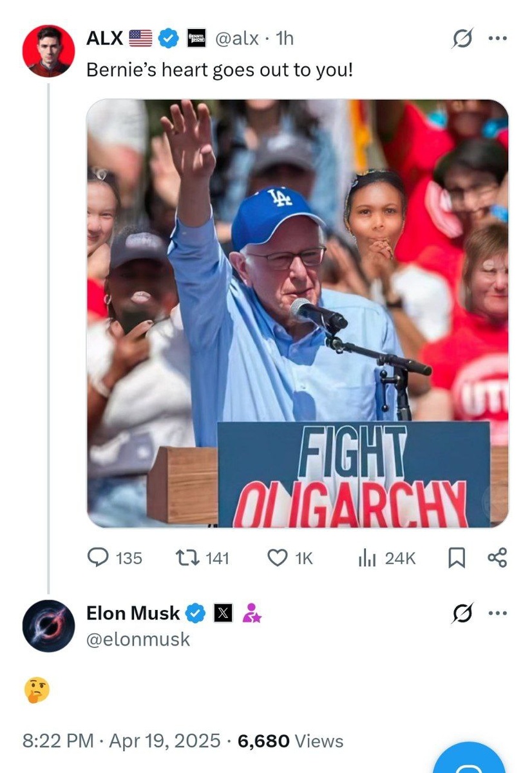The image size is (532, 773).
Task: Open Grok icon on ALX's post
Action: coord(461,39)
